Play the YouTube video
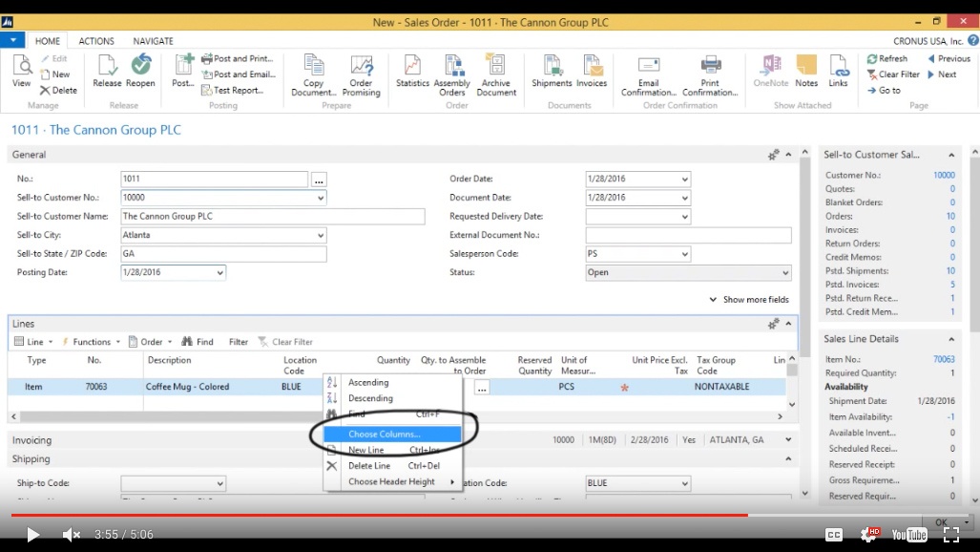This screenshot has height=552, width=980. pos(32,535)
